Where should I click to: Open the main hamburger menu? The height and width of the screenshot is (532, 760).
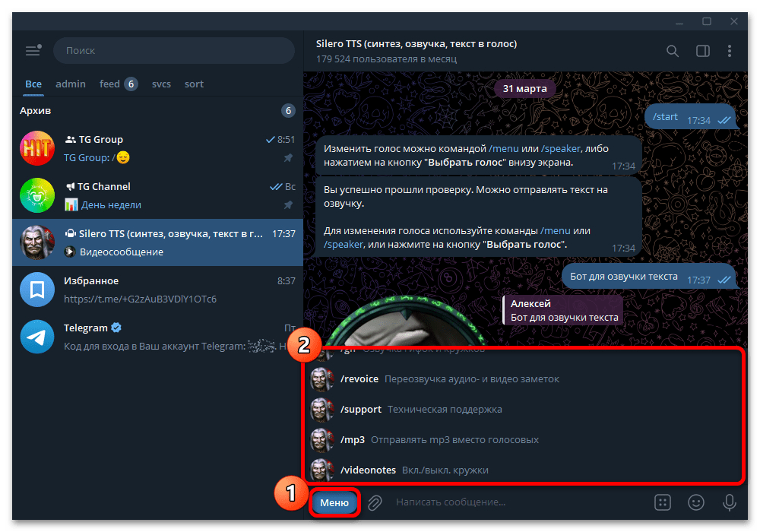point(33,50)
